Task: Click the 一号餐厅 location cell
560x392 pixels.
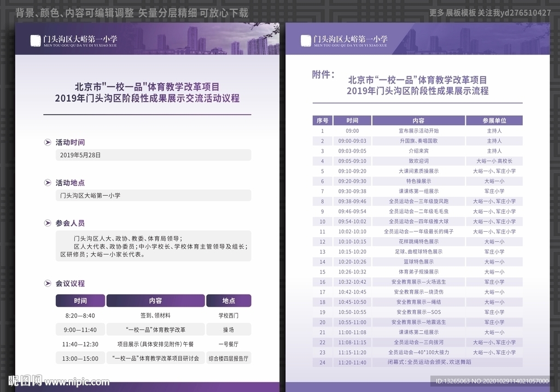Action: pyautogui.click(x=229, y=344)
